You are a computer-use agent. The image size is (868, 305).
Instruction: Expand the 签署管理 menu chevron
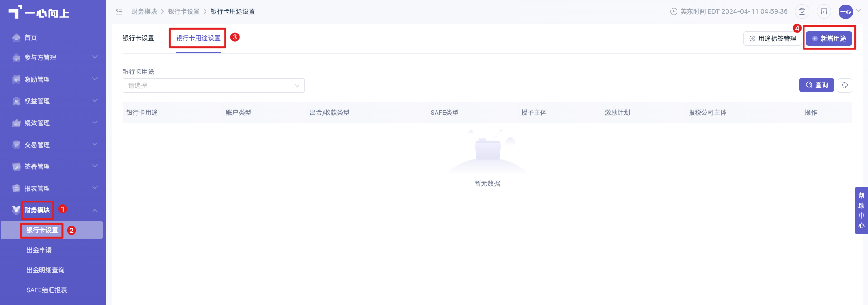coord(95,166)
